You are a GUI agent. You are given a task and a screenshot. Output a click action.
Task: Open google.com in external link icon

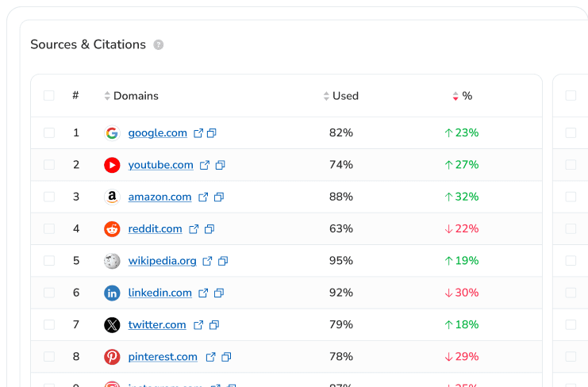[x=198, y=133]
